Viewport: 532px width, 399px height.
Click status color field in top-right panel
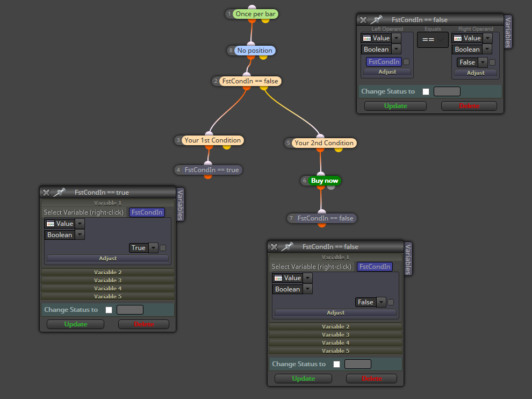447,91
